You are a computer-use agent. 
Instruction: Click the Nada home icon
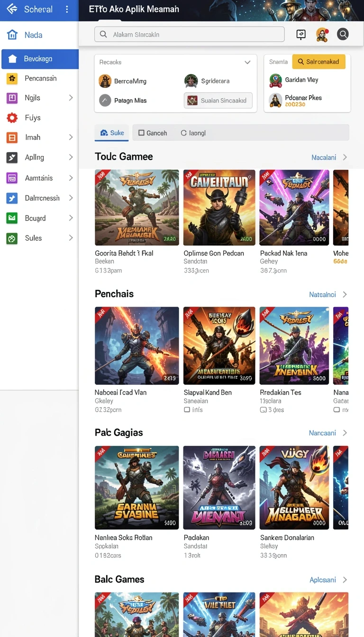click(12, 35)
